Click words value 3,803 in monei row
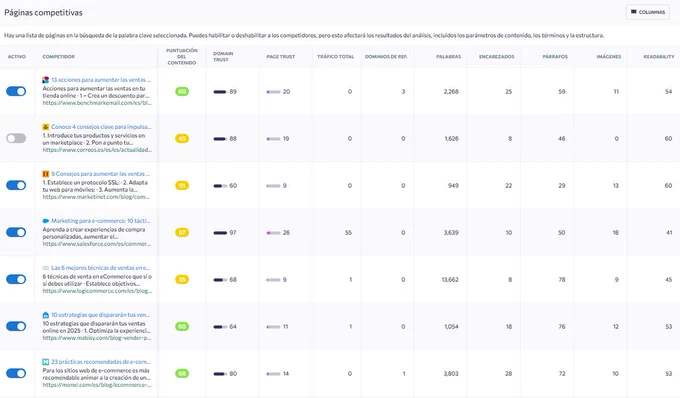Screen dimensions: 680x398 [451, 374]
